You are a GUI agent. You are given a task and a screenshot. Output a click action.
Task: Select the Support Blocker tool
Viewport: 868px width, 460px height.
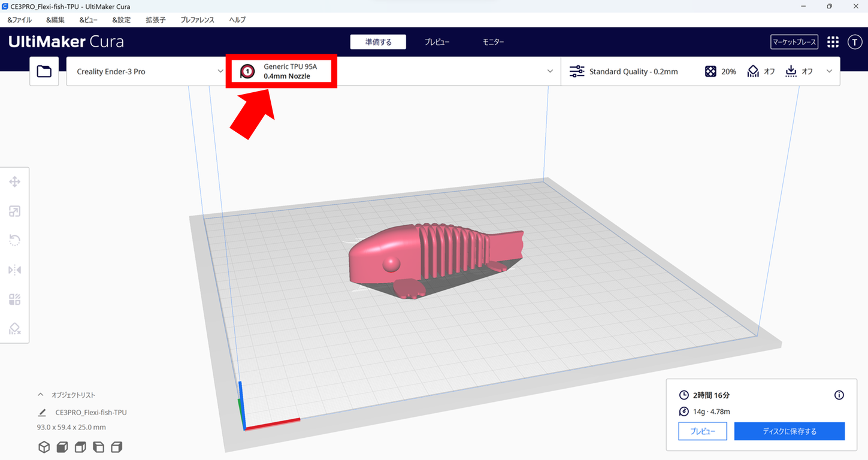click(15, 328)
